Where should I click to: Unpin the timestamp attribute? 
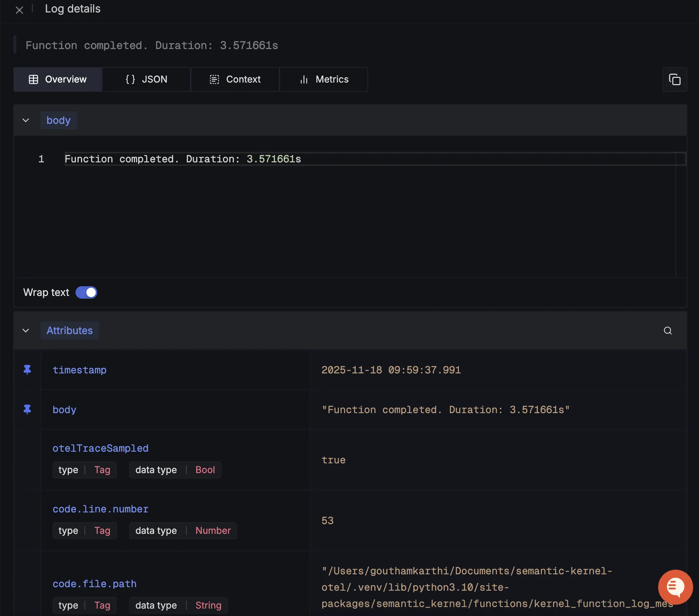point(27,370)
